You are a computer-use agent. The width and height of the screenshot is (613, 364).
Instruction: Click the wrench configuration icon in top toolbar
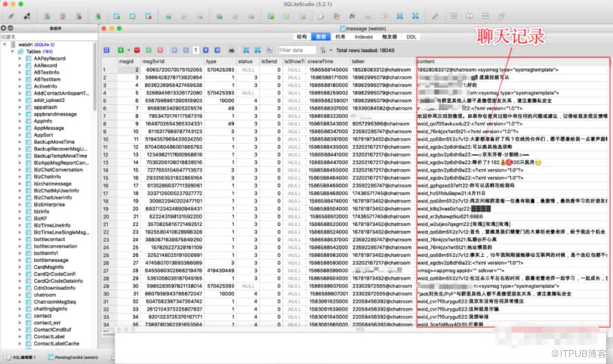click(x=434, y=17)
